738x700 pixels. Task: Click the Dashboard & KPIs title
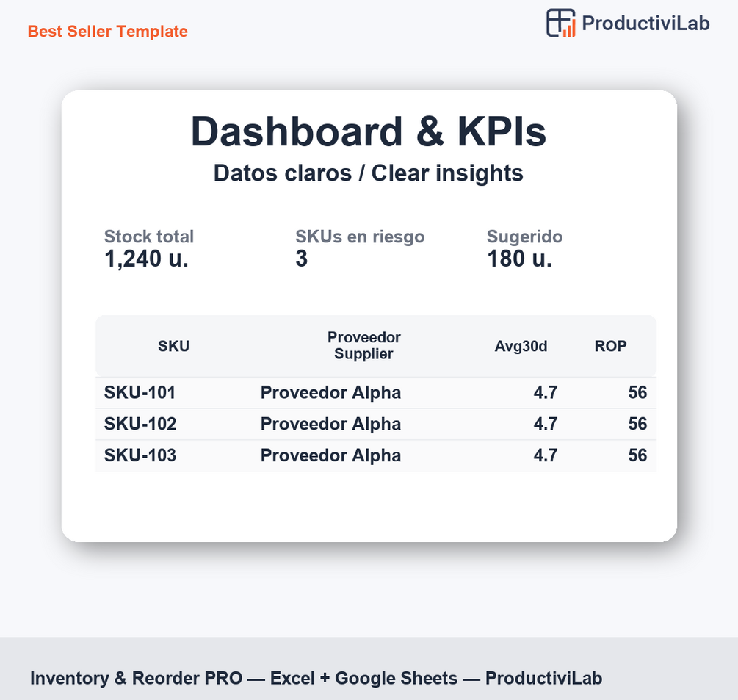[x=369, y=132]
